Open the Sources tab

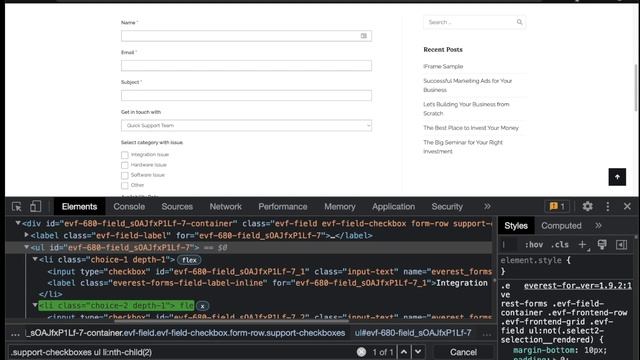point(177,207)
